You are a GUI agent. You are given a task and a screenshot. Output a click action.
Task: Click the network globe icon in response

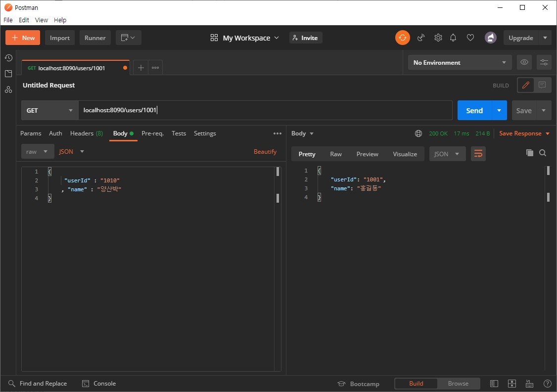pos(418,133)
